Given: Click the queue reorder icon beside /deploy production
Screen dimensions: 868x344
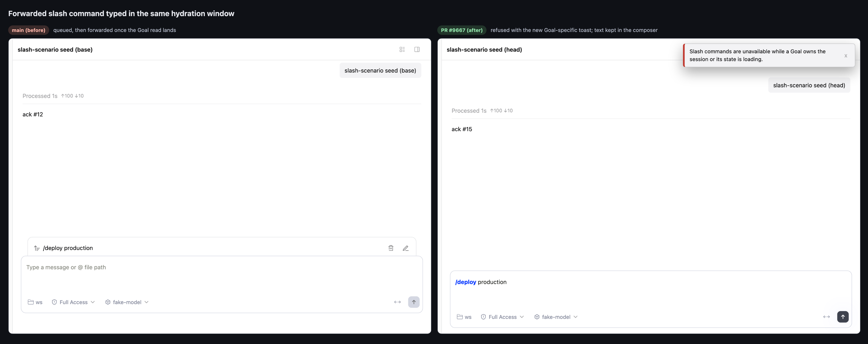Looking at the screenshot, I should coord(37,248).
